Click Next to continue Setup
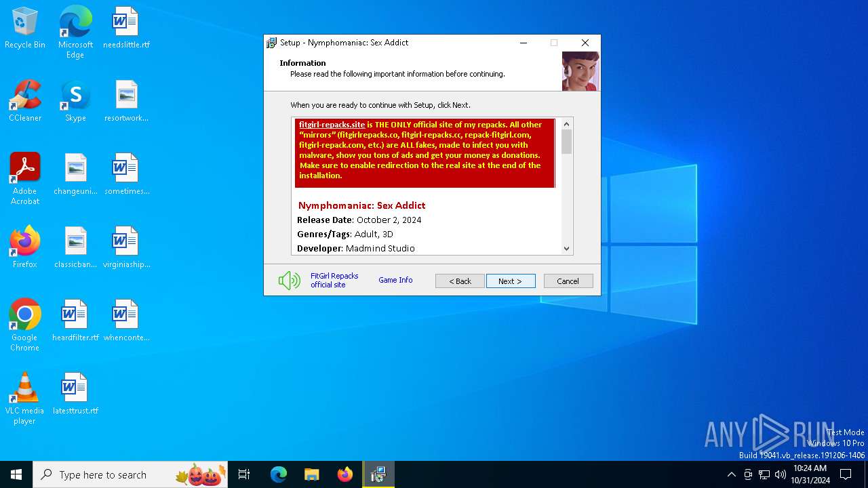 (511, 281)
